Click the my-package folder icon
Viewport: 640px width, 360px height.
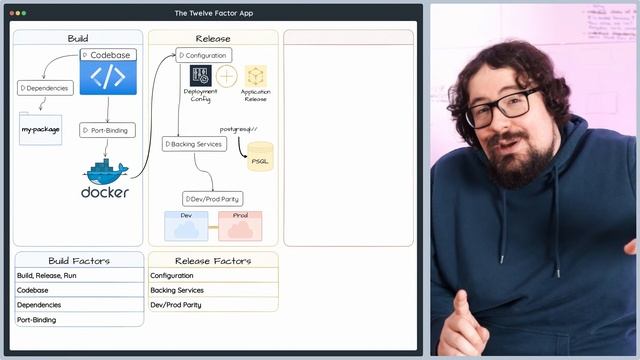pos(40,129)
